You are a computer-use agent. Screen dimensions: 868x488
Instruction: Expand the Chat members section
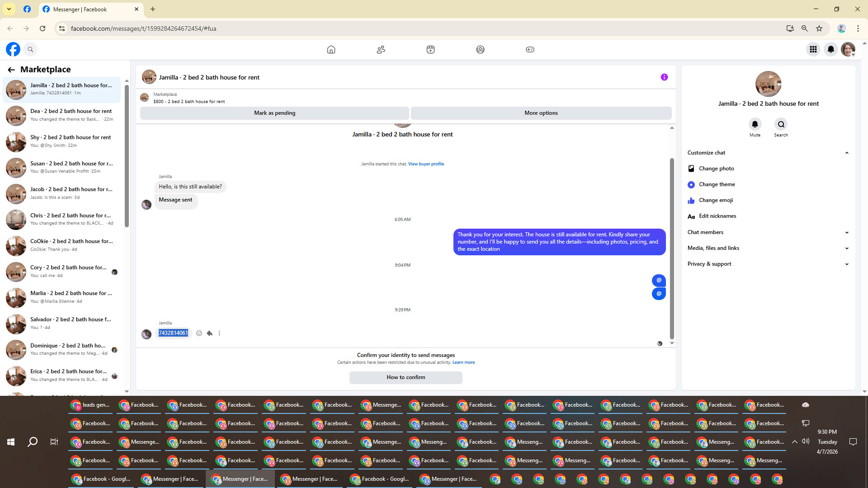pyautogui.click(x=846, y=232)
